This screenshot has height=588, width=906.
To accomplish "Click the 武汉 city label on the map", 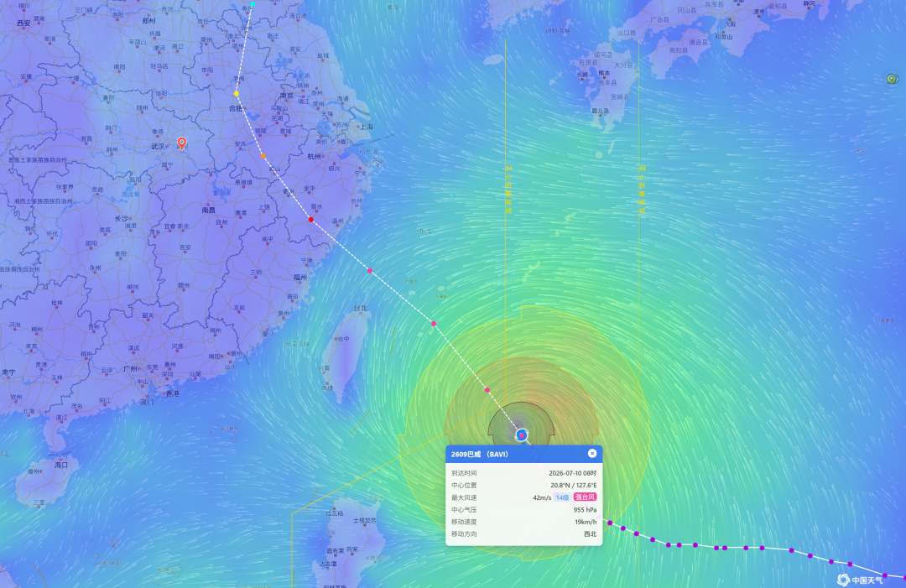I will tap(159, 146).
